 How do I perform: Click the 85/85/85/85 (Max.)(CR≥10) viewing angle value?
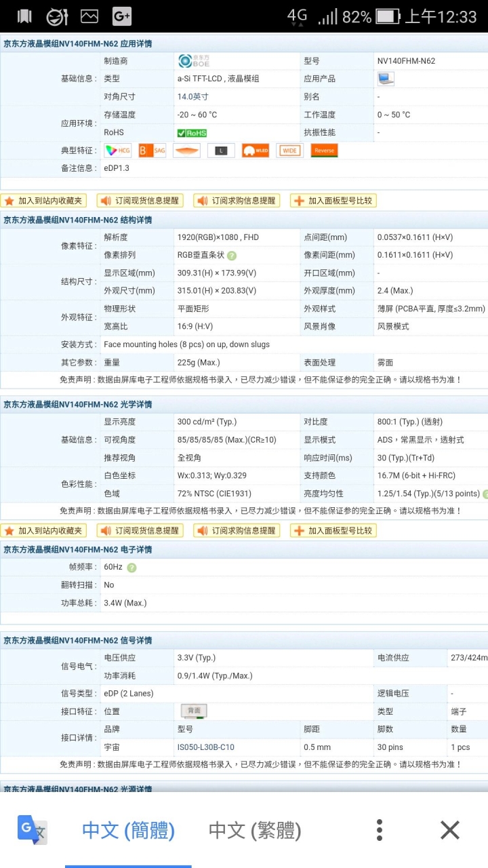227,440
